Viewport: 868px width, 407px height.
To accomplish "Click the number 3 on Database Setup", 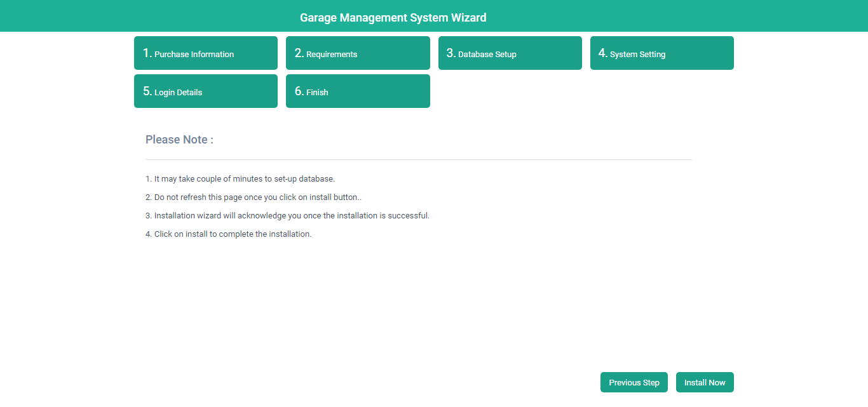I will [x=451, y=53].
